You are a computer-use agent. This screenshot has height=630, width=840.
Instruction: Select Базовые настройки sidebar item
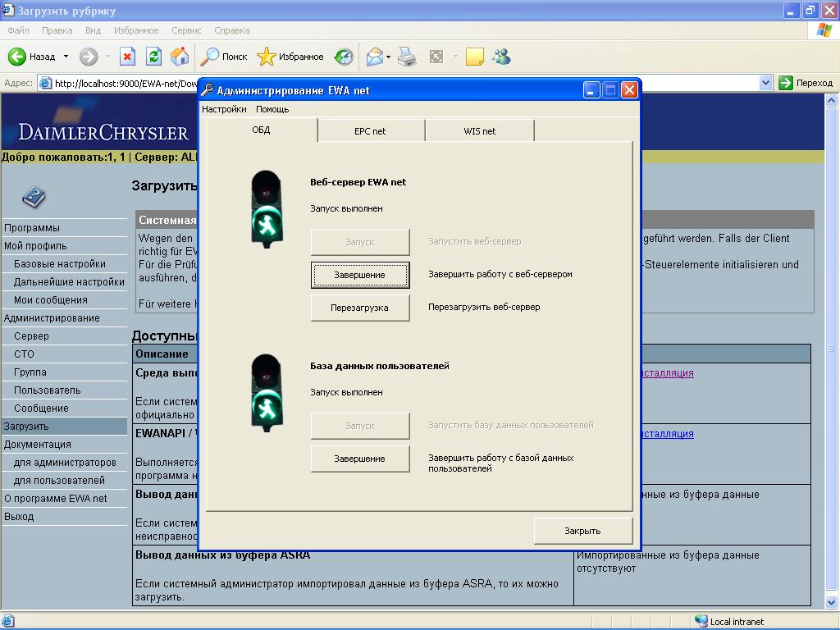coord(60,264)
